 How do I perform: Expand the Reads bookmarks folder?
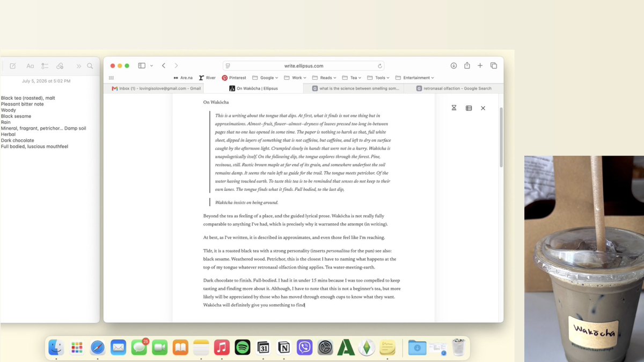click(324, 78)
